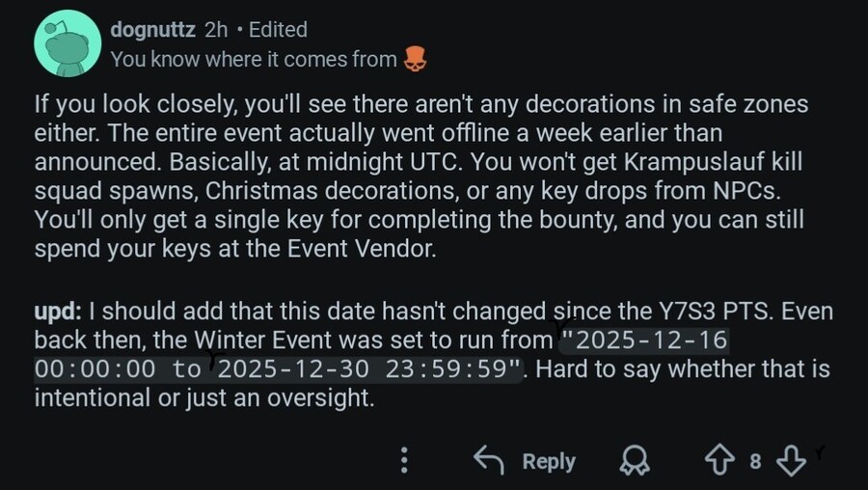This screenshot has width=868, height=490.
Task: Give an award with the award icon
Action: [x=634, y=462]
